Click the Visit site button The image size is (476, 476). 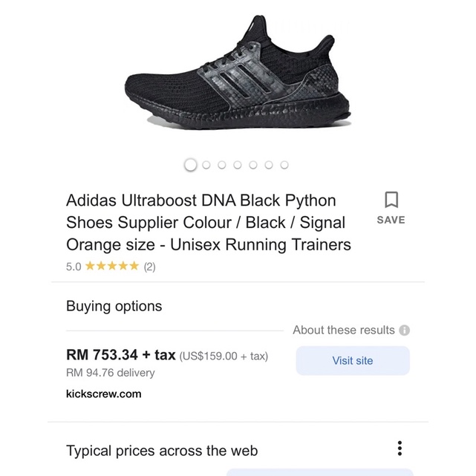(353, 361)
